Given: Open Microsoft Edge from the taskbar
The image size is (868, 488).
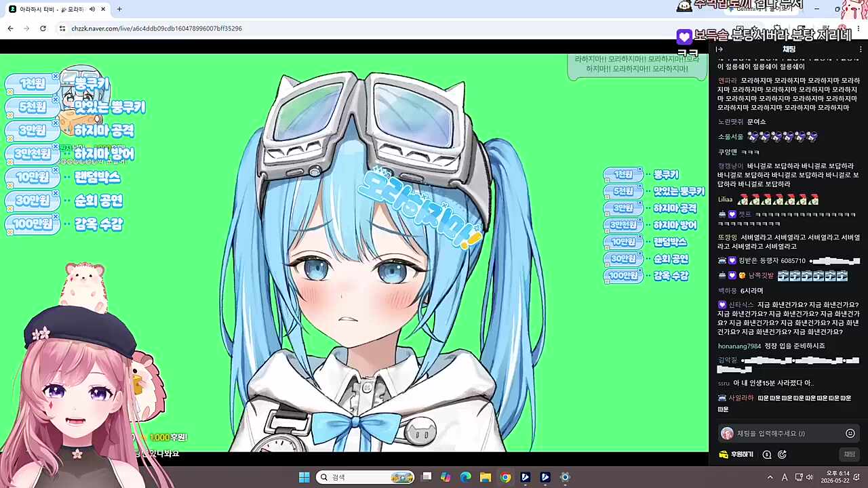Looking at the screenshot, I should pyautogui.click(x=466, y=477).
